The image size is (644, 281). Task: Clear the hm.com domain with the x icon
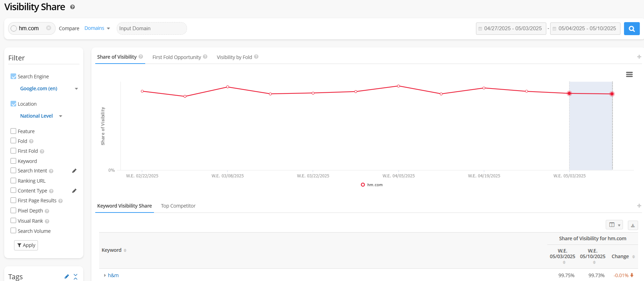click(49, 28)
